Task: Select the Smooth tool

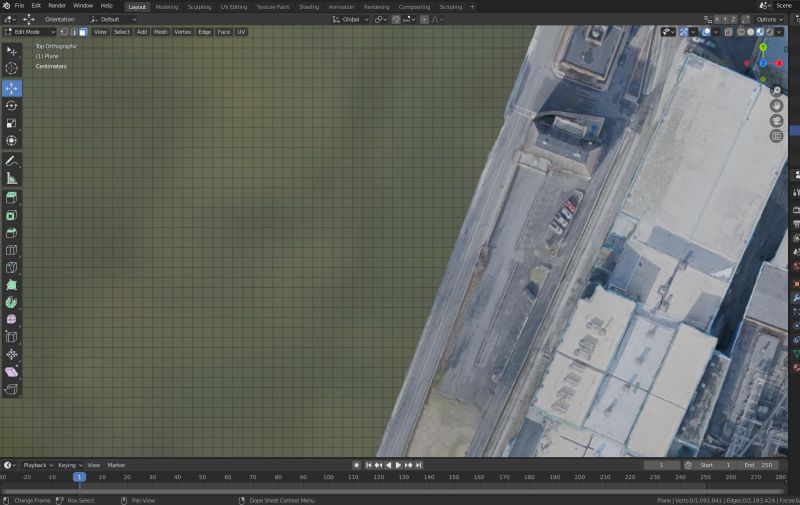Action: pos(11,319)
